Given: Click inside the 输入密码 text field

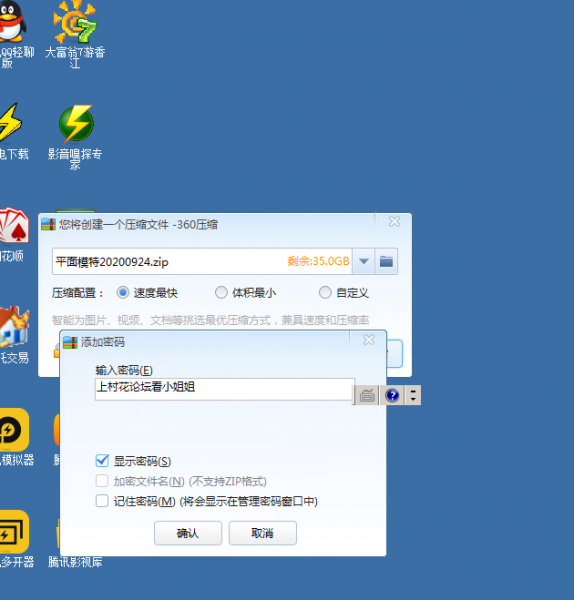Looking at the screenshot, I should [225, 389].
